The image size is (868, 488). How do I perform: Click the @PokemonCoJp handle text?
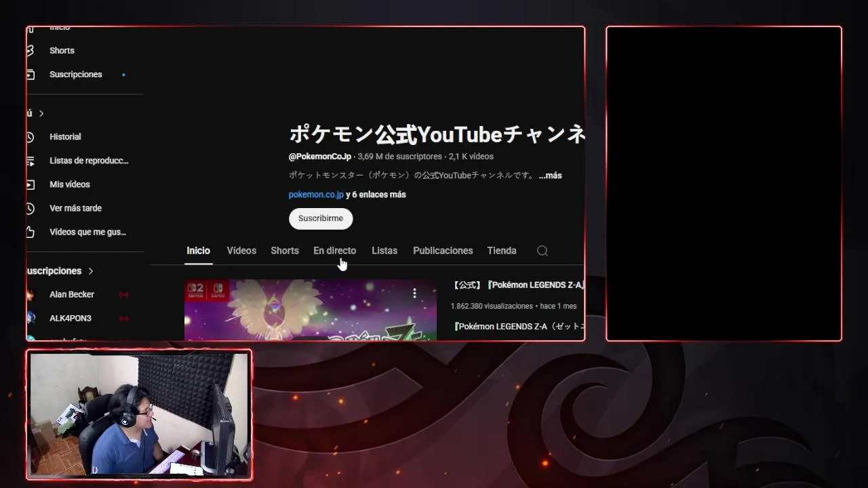click(320, 157)
